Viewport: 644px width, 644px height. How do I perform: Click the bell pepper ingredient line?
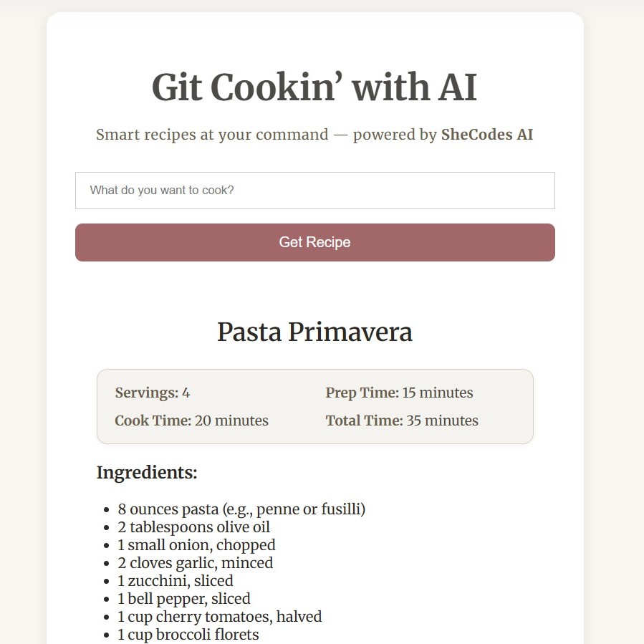[183, 598]
